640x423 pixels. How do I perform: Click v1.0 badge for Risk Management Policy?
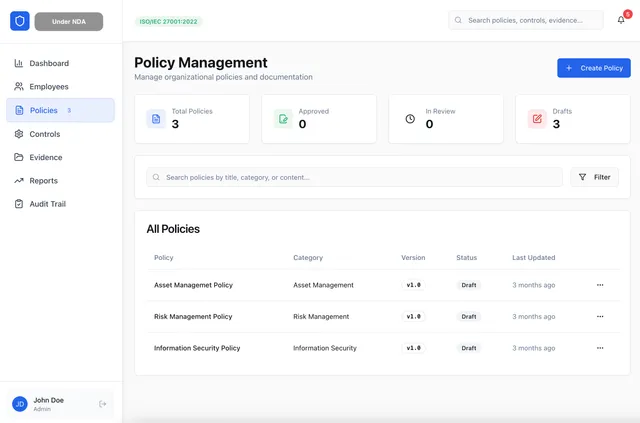tap(413, 316)
